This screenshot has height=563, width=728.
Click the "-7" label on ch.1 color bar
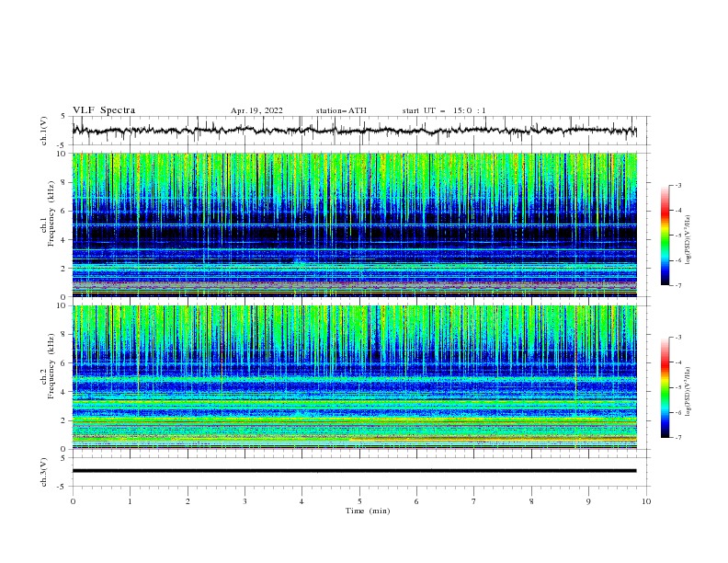678,285
